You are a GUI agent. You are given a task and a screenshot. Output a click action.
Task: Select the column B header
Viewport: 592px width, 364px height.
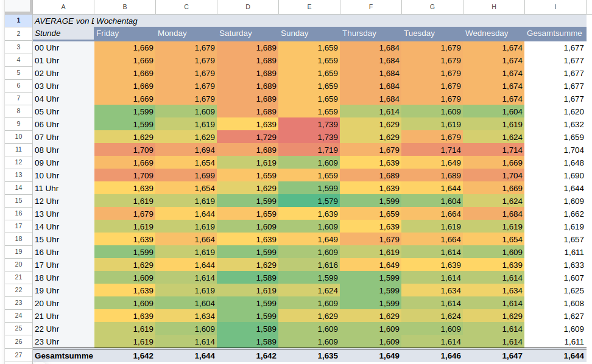click(x=125, y=7)
